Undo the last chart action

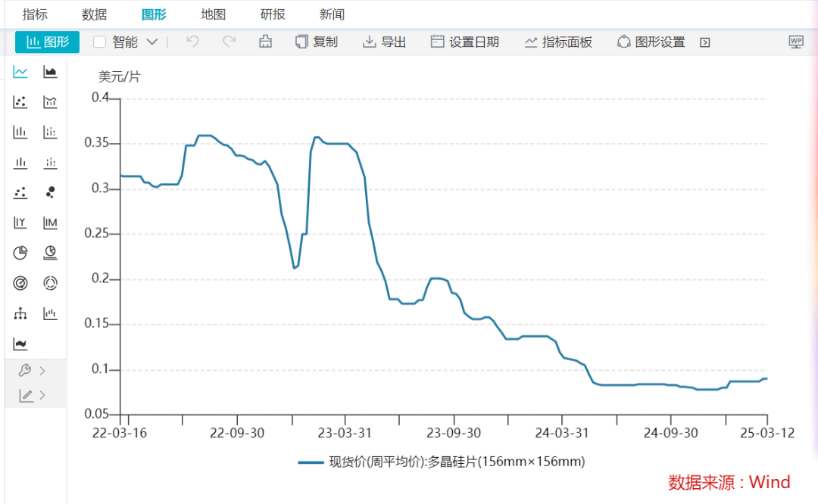pyautogui.click(x=192, y=42)
